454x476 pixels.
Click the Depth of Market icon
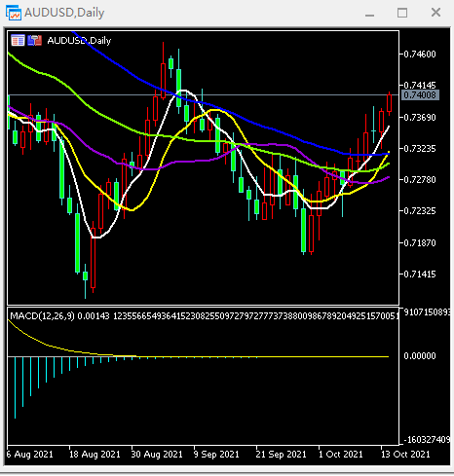click(x=18, y=41)
